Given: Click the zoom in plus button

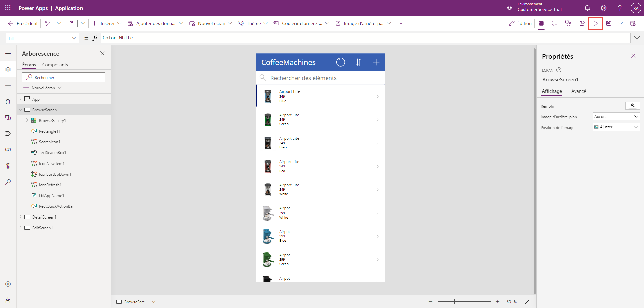Looking at the screenshot, I should (x=498, y=302).
